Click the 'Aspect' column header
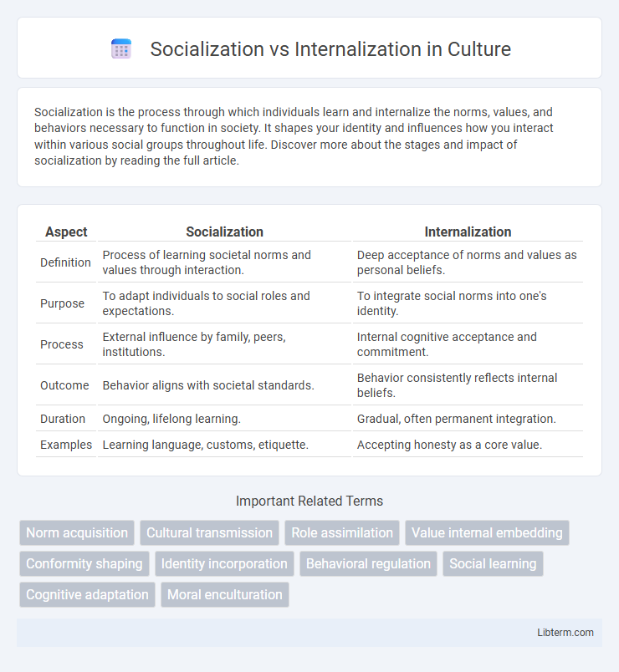The image size is (619, 672). click(x=66, y=232)
